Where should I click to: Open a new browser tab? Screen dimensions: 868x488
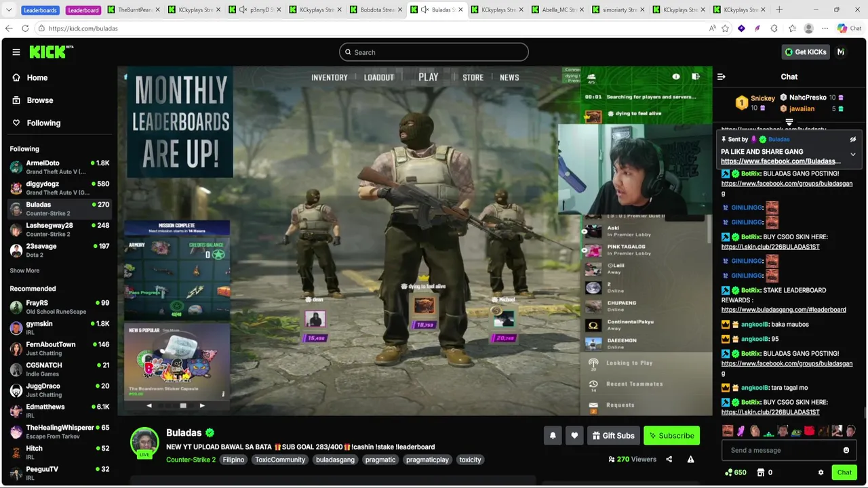(779, 9)
